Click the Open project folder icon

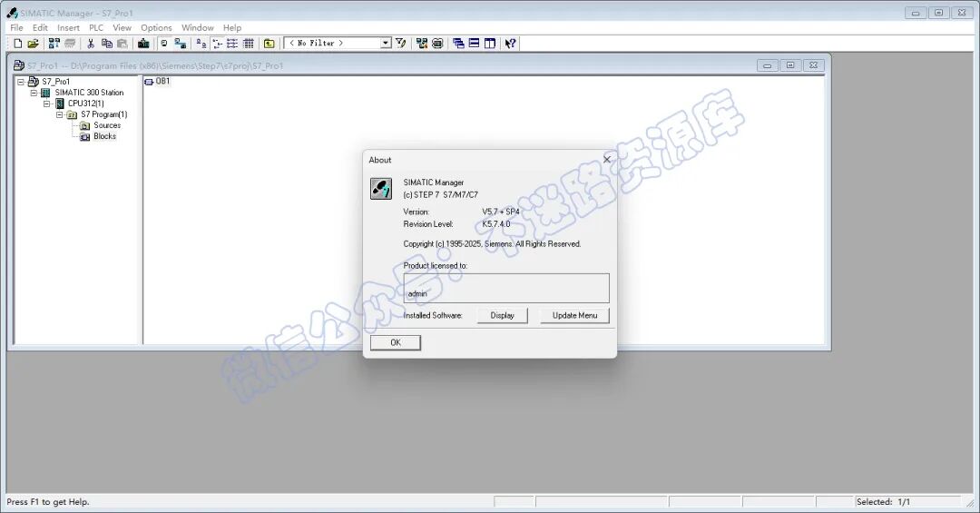34,44
